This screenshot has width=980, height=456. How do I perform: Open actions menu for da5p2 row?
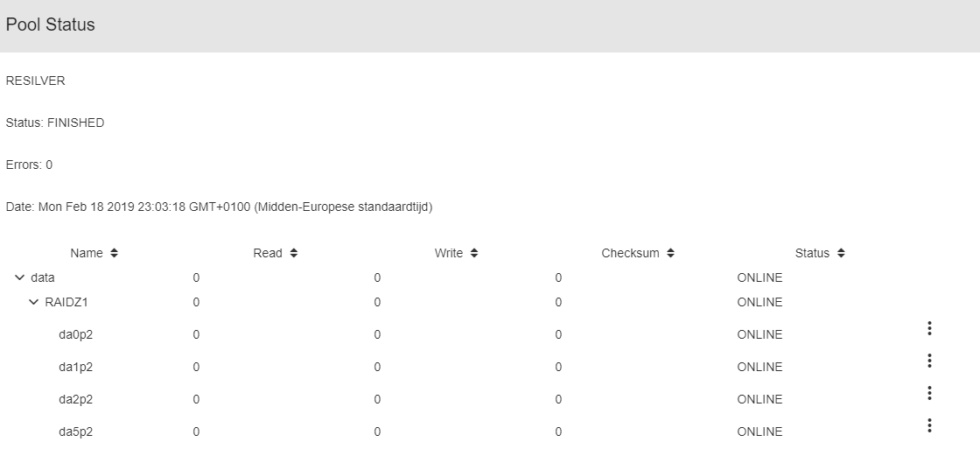(929, 425)
